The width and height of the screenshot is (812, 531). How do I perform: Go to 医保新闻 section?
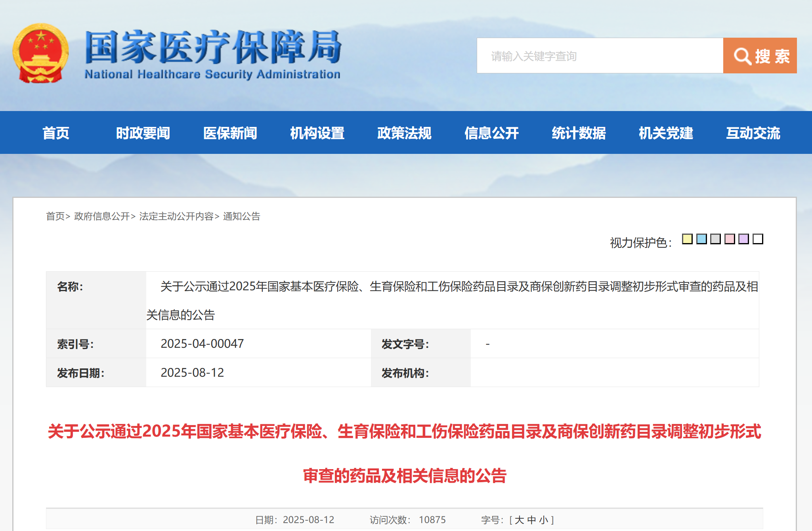[x=230, y=133]
